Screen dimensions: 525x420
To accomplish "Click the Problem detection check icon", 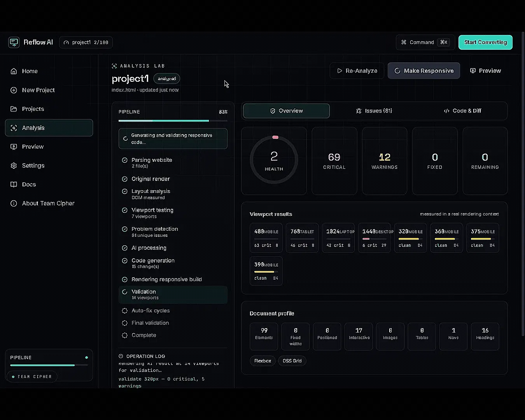I will click(124, 229).
